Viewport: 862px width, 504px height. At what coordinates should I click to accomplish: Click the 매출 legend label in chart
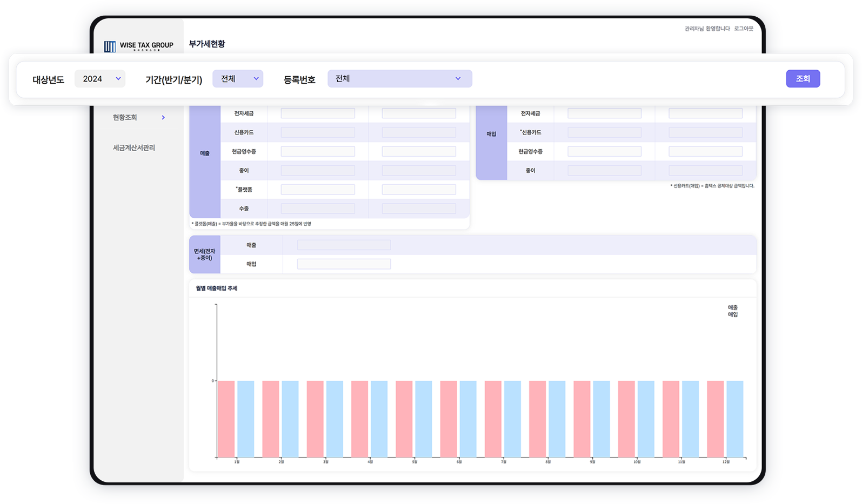click(x=732, y=307)
